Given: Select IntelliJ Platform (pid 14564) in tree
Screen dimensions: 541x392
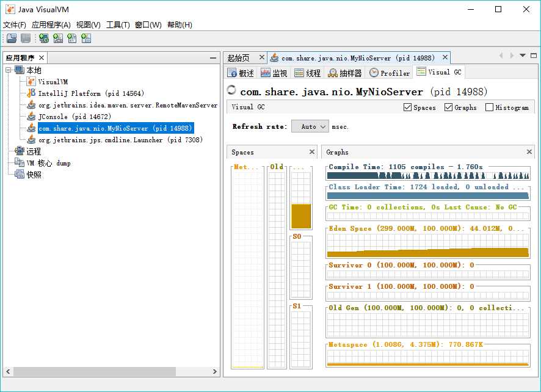Looking at the screenshot, I should coord(90,93).
